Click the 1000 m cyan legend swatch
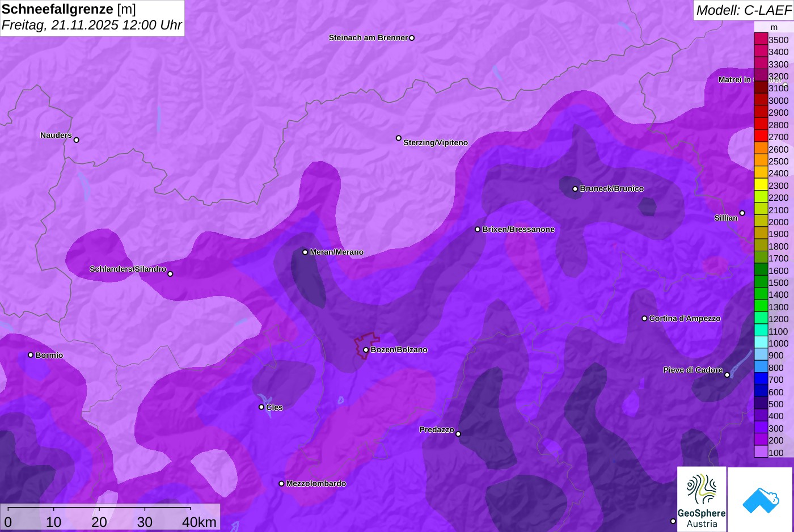 pos(761,343)
